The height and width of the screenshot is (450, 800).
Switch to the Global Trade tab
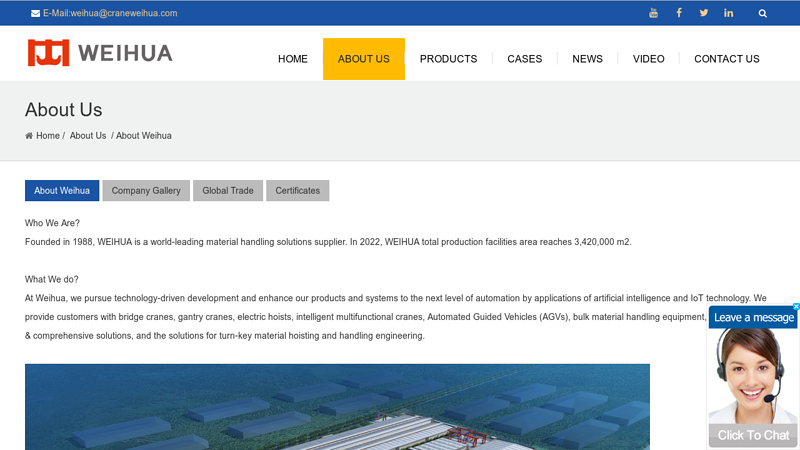tap(228, 190)
